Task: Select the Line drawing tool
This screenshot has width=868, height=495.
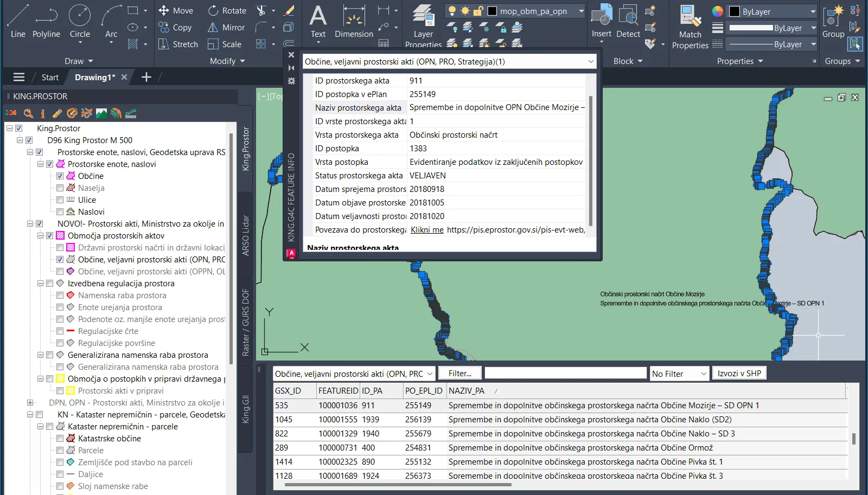Action: click(x=18, y=22)
